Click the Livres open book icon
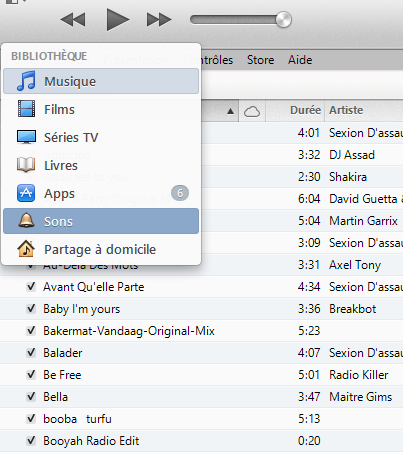 tap(26, 165)
